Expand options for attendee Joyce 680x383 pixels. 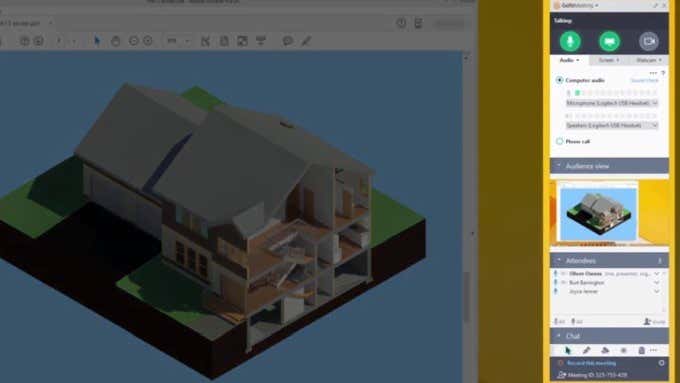coord(657,291)
